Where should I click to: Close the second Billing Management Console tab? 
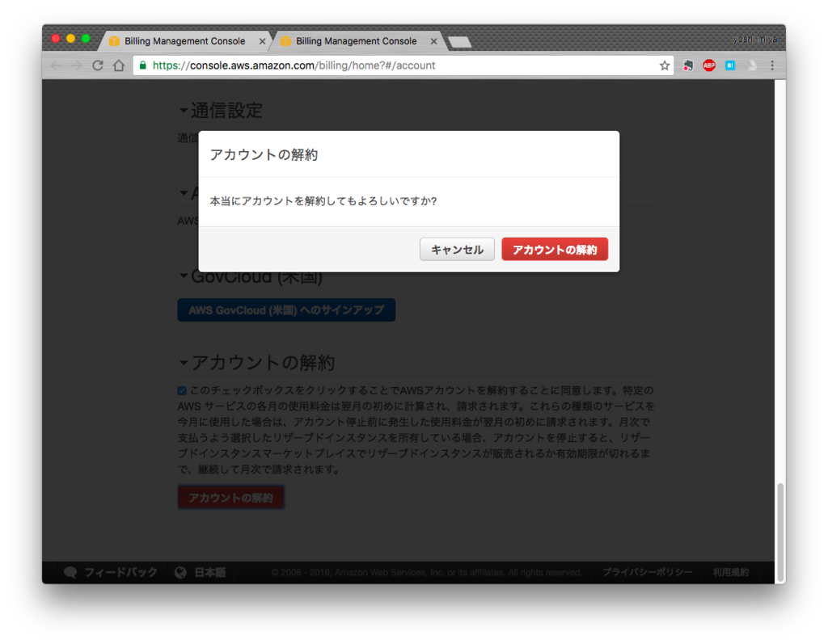(433, 41)
